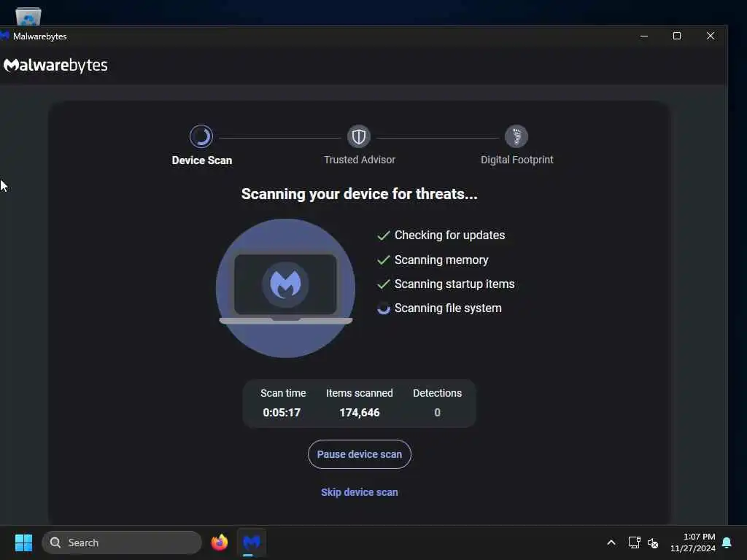Click the Detections count 0
Screen dimensions: 747x560
tap(438, 413)
